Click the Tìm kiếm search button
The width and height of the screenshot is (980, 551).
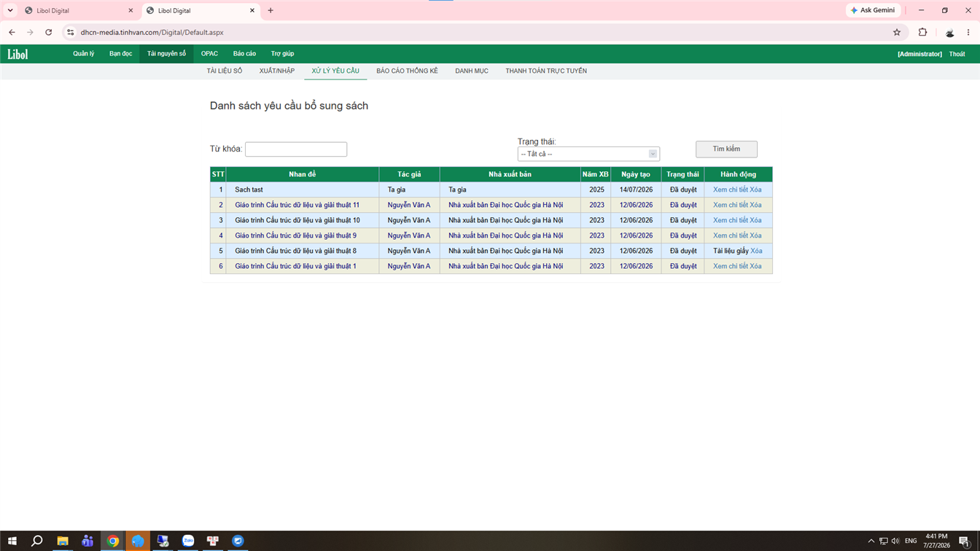(x=726, y=149)
